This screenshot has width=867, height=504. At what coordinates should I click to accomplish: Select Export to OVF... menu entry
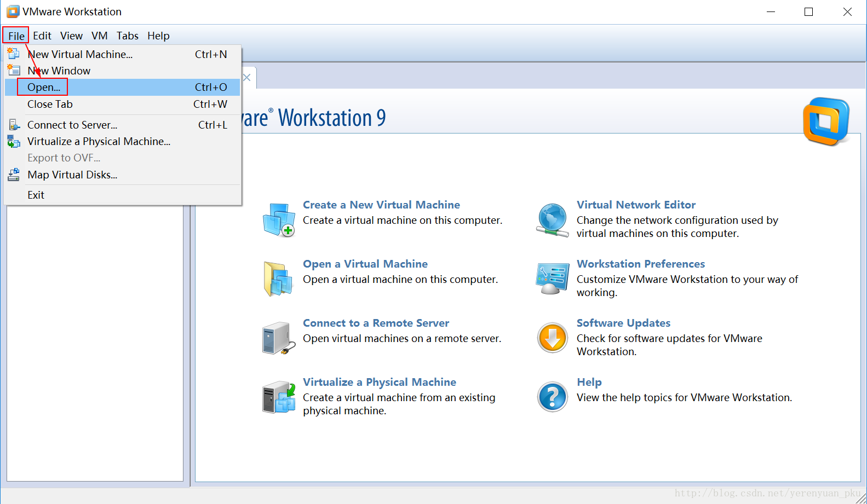pos(123,158)
